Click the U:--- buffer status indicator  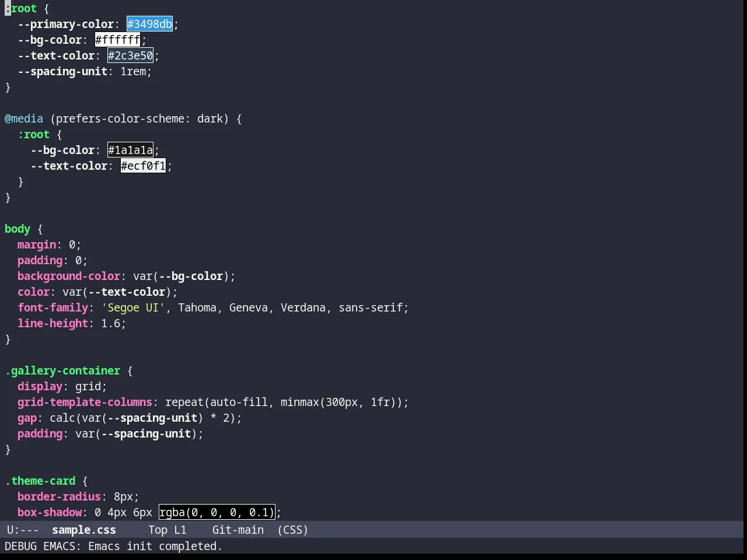[x=23, y=530]
